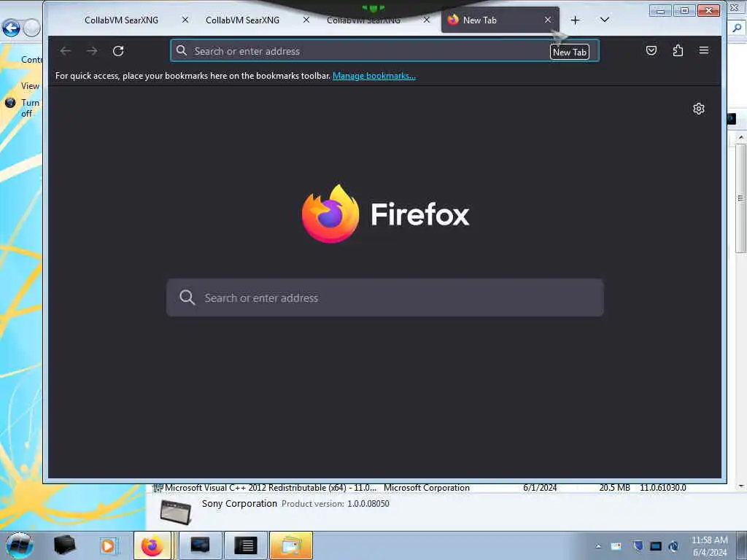
Task: Open the Firefox hamburger application menu
Action: (704, 50)
